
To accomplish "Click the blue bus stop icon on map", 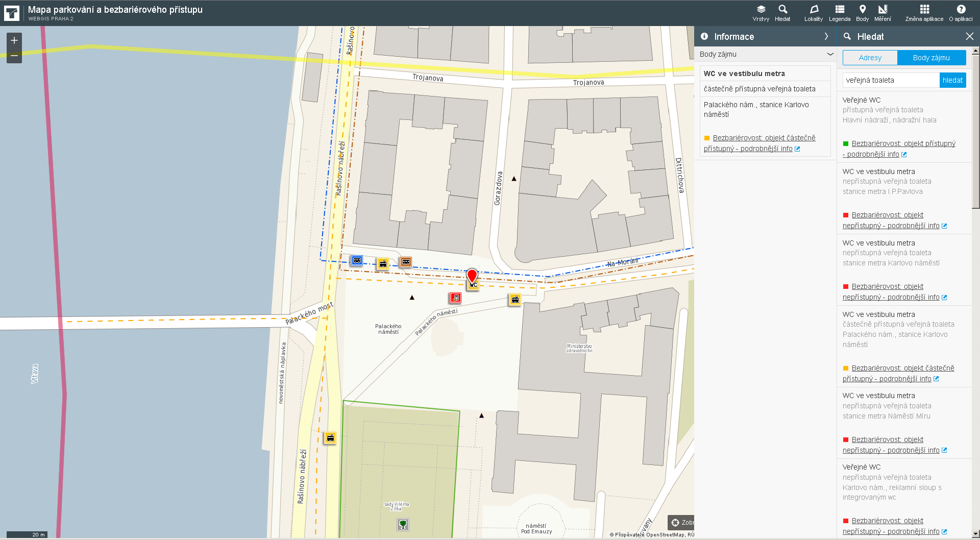I will pos(357,260).
